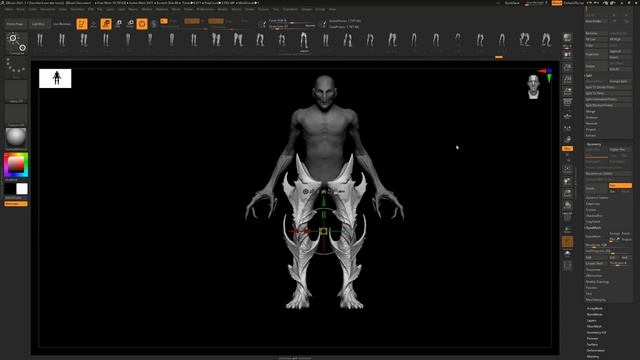Image resolution: width=640 pixels, height=360 pixels.
Task: Select the black secondary color swatch
Action: coord(10,189)
